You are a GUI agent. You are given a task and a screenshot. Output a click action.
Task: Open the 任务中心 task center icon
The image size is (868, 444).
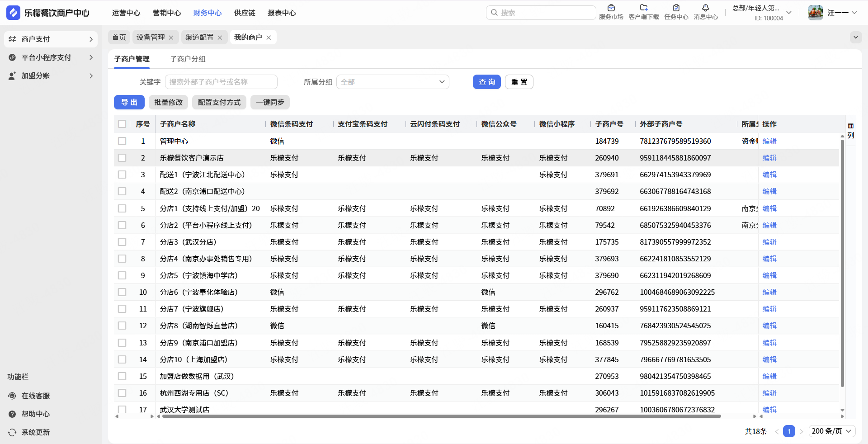(676, 8)
